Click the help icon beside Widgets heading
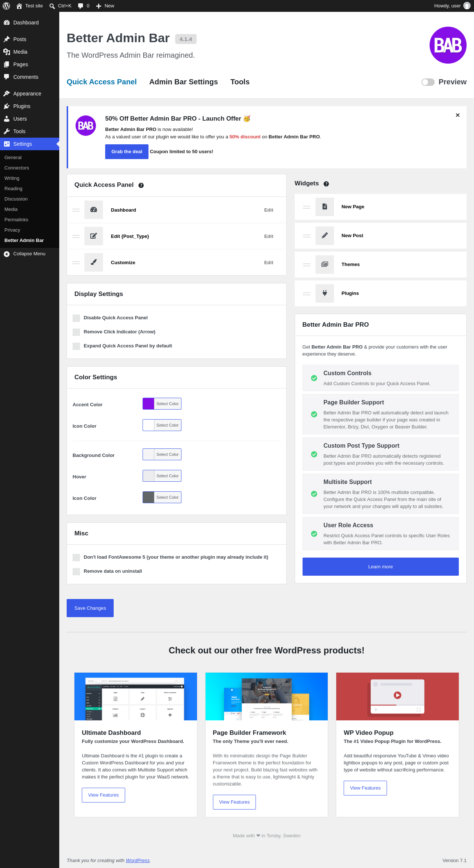The height and width of the screenshot is (868, 474). pyautogui.click(x=326, y=184)
